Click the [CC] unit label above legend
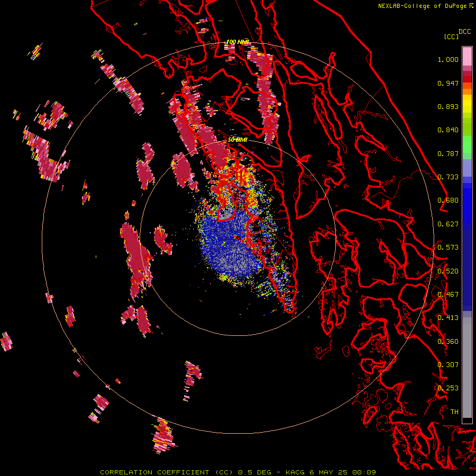Screen dimensions: 476x476 point(452,36)
